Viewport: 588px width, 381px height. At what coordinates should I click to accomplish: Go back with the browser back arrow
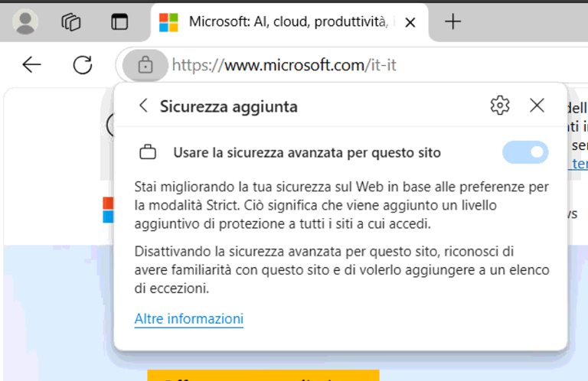(31, 65)
